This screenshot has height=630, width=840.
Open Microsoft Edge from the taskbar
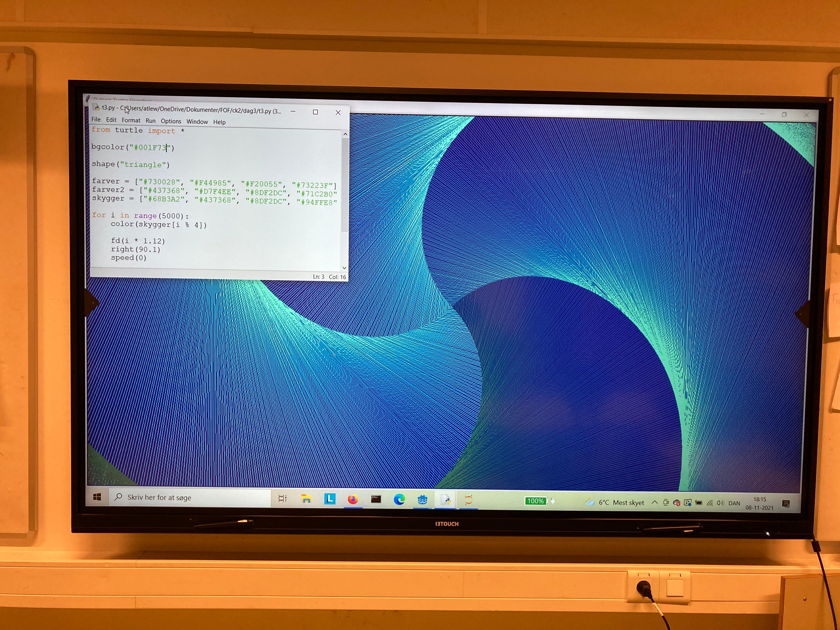coord(399,500)
